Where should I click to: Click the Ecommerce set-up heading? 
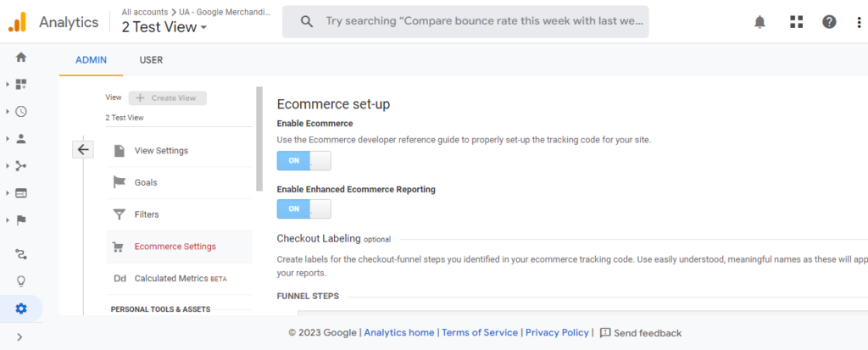click(333, 104)
